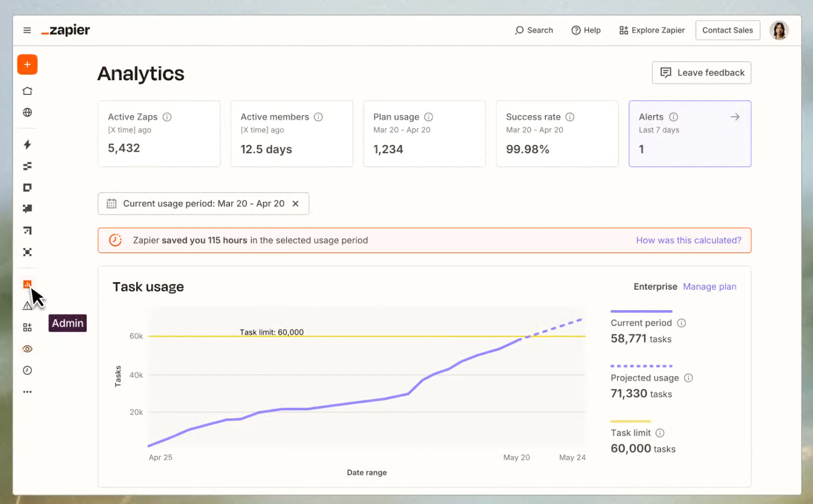Open the Agents icon in the sidebar
Screen dimensions: 813x504
(x=27, y=252)
